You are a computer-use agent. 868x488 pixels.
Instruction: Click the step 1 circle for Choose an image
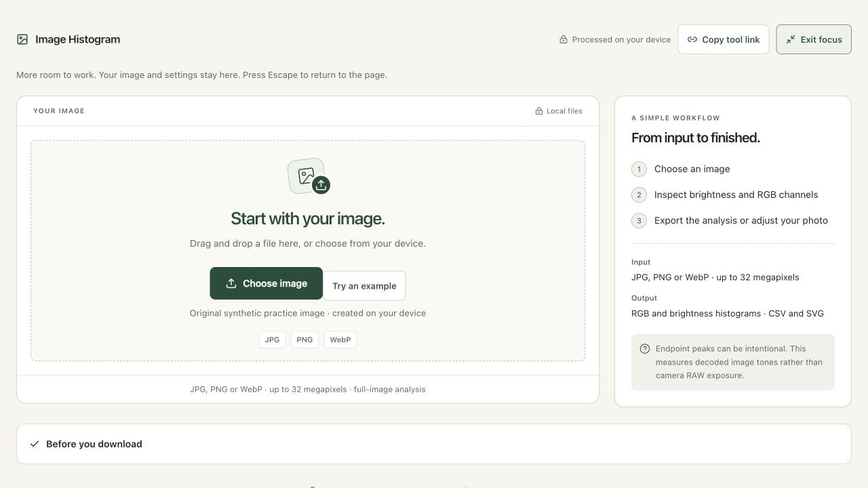tap(639, 169)
